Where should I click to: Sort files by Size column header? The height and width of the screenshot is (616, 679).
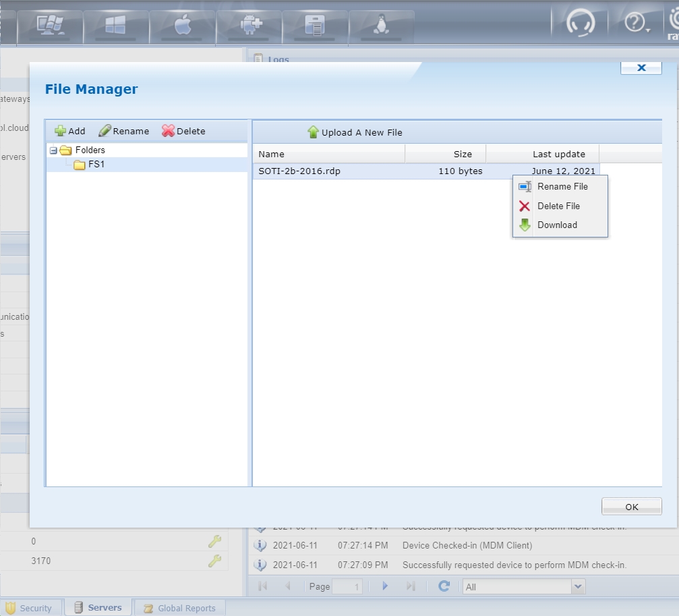coord(463,154)
